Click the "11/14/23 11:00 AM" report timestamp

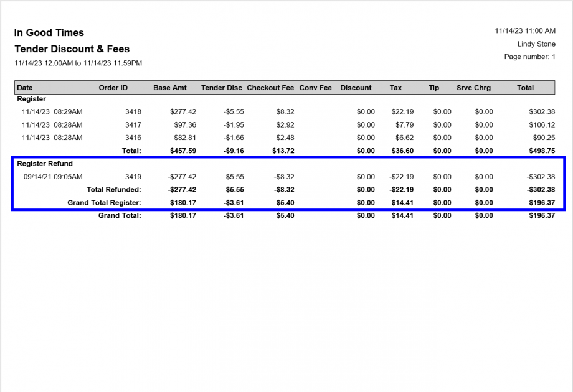point(525,31)
